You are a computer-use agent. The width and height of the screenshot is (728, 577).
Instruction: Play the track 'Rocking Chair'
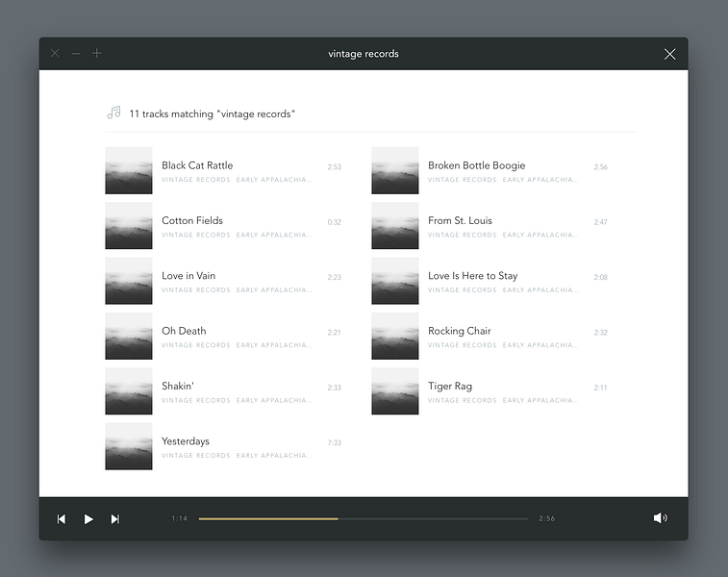point(460,331)
